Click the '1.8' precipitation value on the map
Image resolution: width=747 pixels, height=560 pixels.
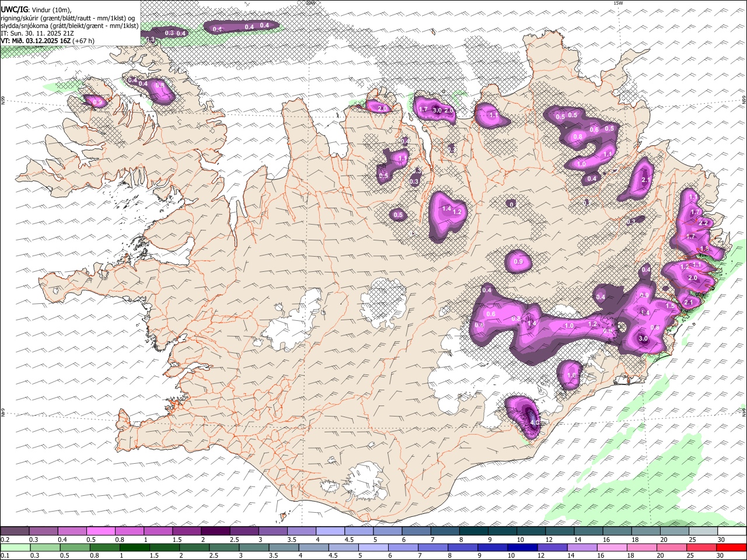(x=704, y=249)
